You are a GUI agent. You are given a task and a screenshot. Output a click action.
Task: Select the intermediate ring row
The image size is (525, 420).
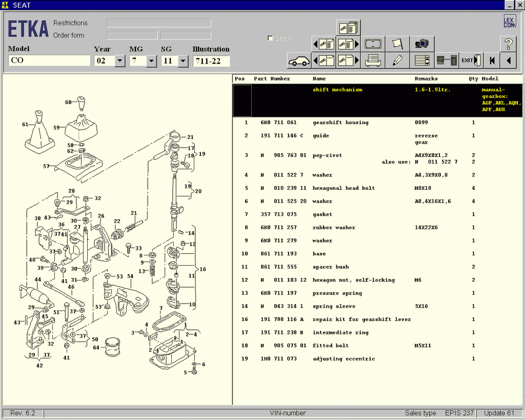click(377, 333)
